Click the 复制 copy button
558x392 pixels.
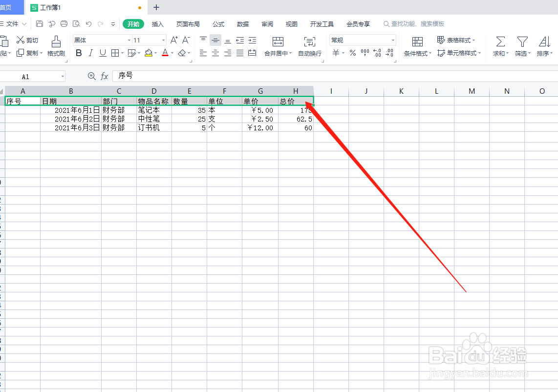coord(29,53)
